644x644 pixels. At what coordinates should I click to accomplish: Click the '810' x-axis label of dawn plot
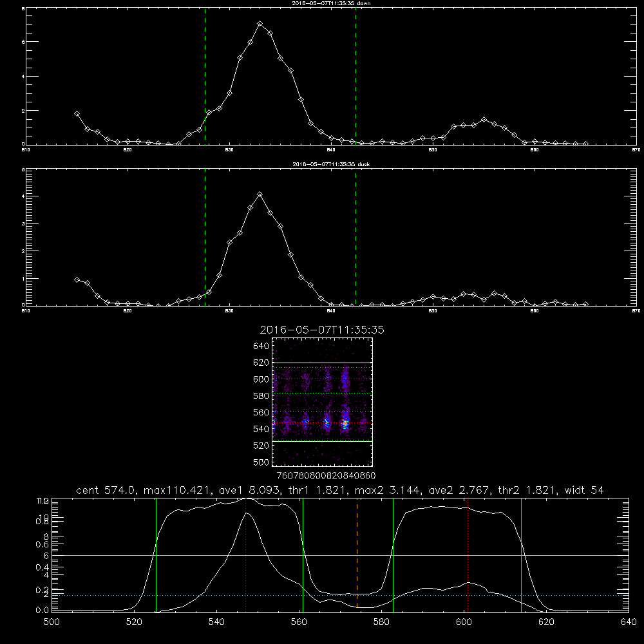(x=26, y=150)
